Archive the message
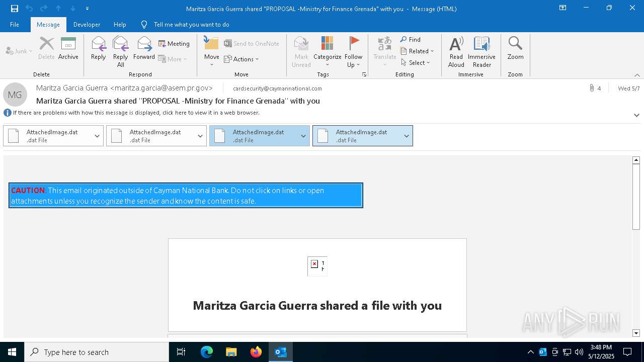The image size is (644, 362). [x=68, y=48]
